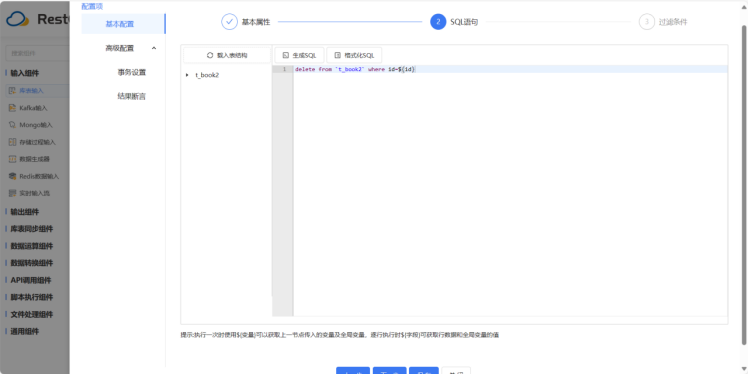Click the Kafka输入 icon in the background sidebar
748x374 pixels.
click(12, 108)
